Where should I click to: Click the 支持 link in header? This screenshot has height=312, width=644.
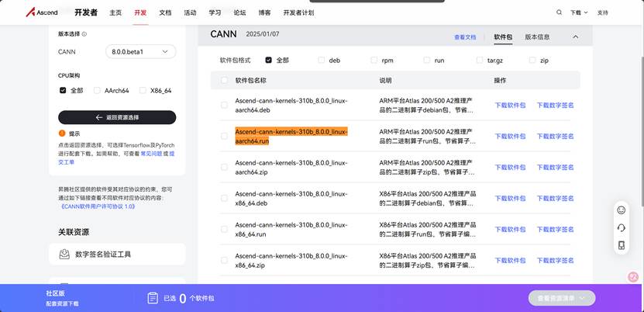602,12
